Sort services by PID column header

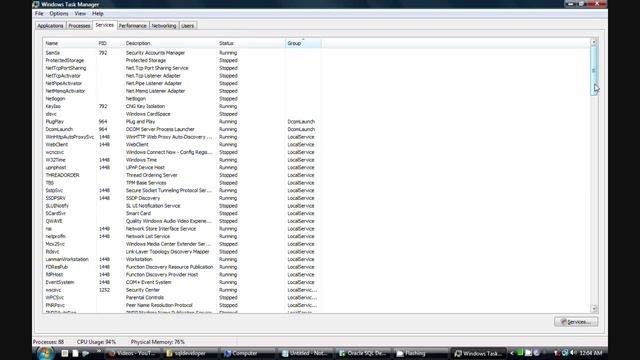[110, 43]
